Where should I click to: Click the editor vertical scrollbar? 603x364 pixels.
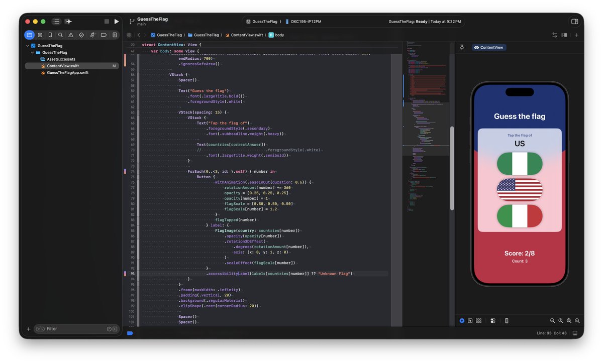pos(452,168)
